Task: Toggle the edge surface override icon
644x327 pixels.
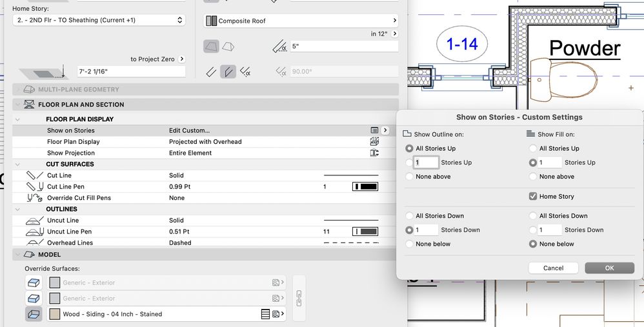Action: pos(34,298)
